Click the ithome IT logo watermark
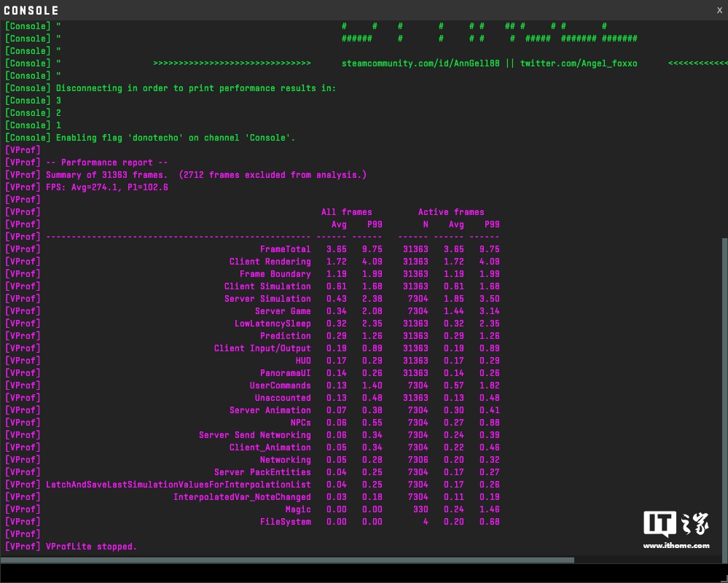Image resolution: width=728 pixels, height=583 pixels. [x=676, y=528]
